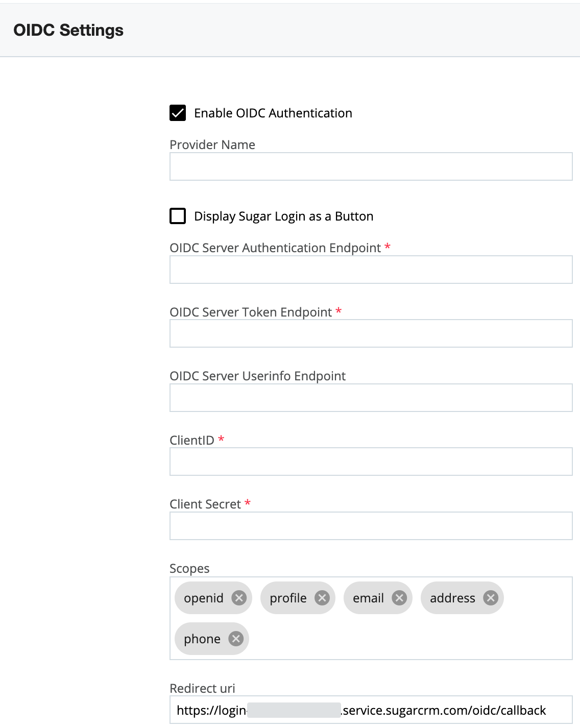Image resolution: width=580 pixels, height=728 pixels.
Task: Click the OIDC Server Authentication Endpoint field
Action: coord(371,270)
